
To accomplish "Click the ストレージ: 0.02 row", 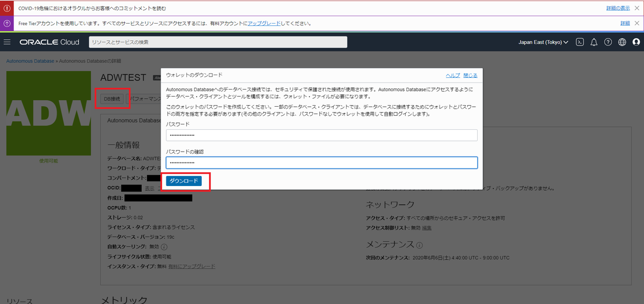I will [125, 217].
